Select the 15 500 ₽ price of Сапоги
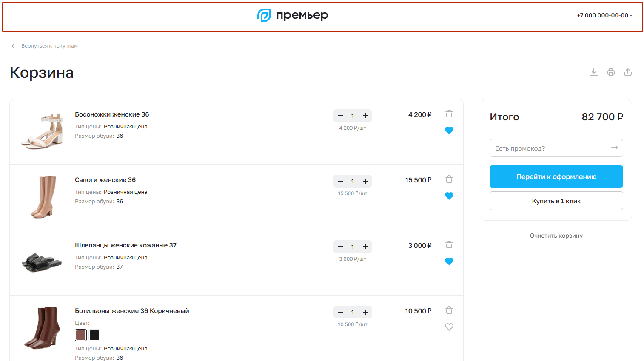The image size is (644, 361). click(418, 180)
